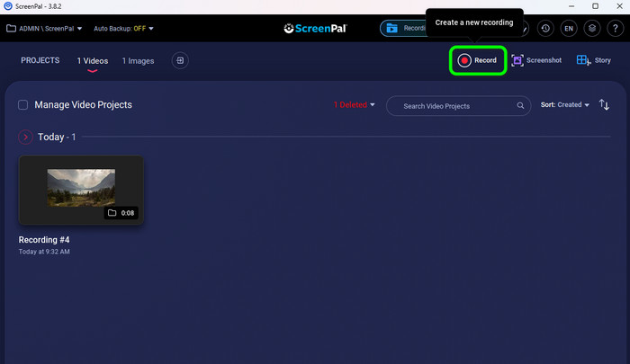
Task: Open the Recording #4 thumbnail
Action: pos(81,190)
